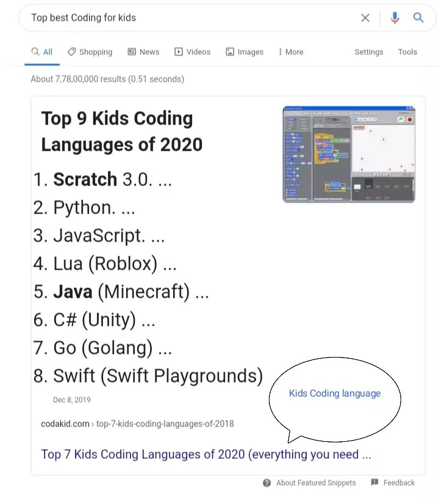Select the results count '7,78,00,000 results' text
Screen dimensions: 439x504
[x=91, y=79]
